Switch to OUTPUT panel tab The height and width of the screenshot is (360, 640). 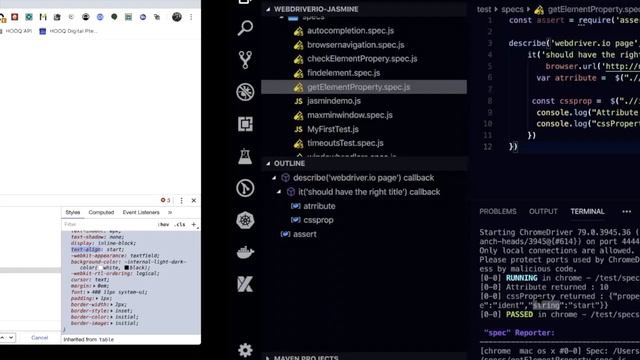(x=543, y=211)
